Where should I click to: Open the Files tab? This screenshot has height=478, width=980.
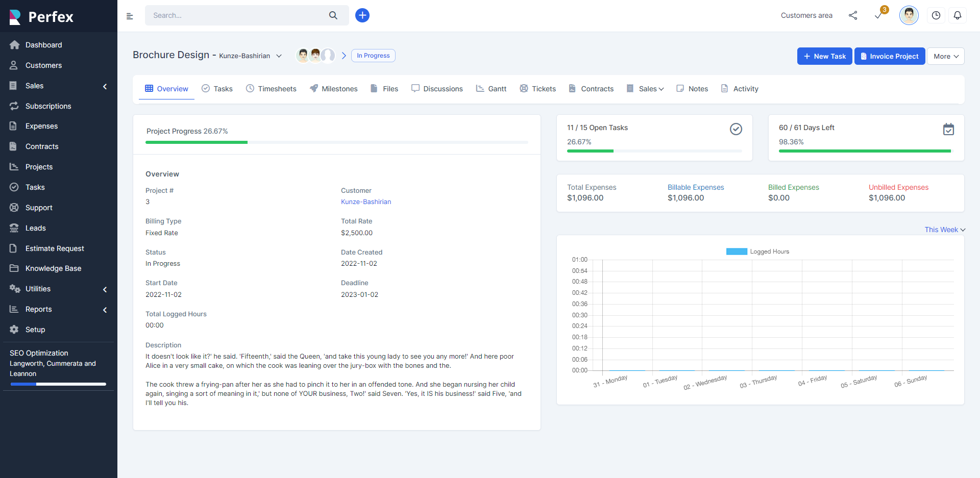tap(384, 89)
